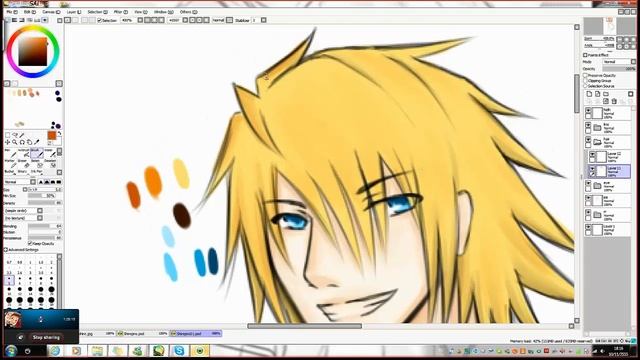Switch to the highlighted rightmost document tab
This screenshot has width=640, height=360.
[196, 333]
